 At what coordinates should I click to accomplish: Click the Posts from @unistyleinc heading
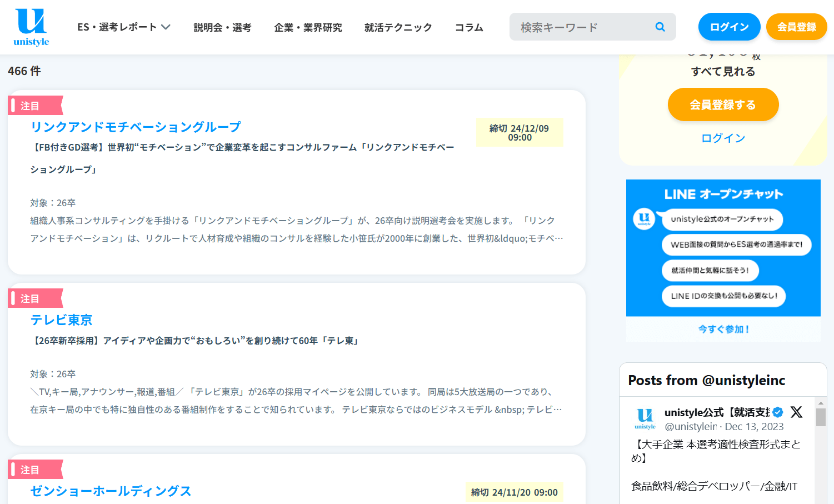coord(707,380)
